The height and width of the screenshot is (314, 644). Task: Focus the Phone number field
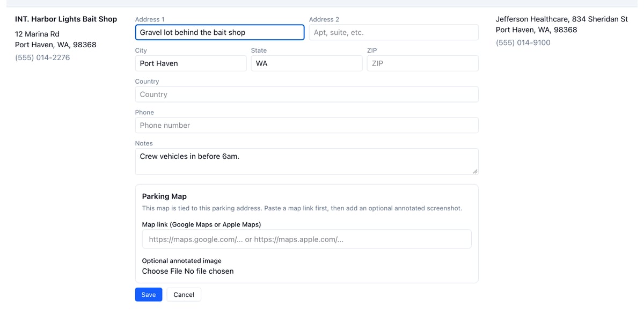click(306, 126)
